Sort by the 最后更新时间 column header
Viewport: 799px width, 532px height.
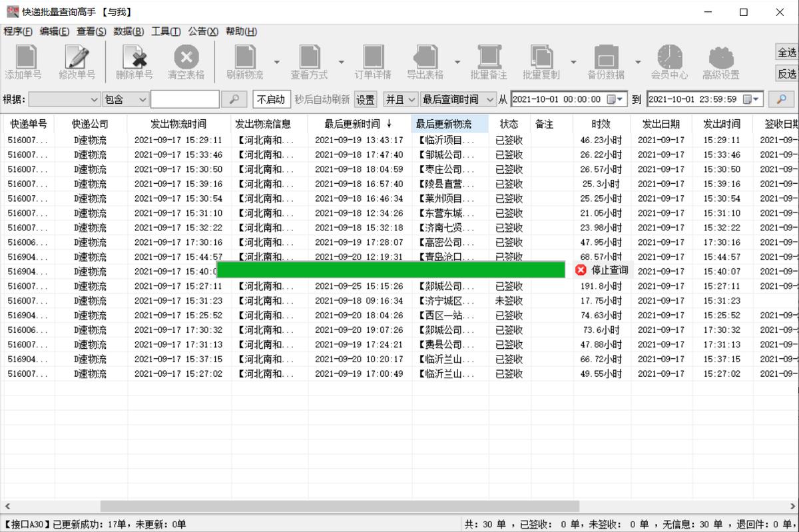pyautogui.click(x=359, y=124)
